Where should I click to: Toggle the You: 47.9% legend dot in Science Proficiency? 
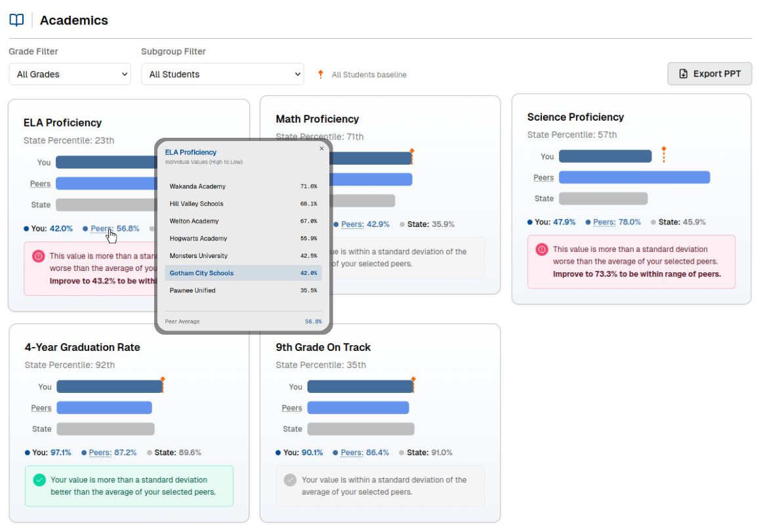(x=530, y=222)
